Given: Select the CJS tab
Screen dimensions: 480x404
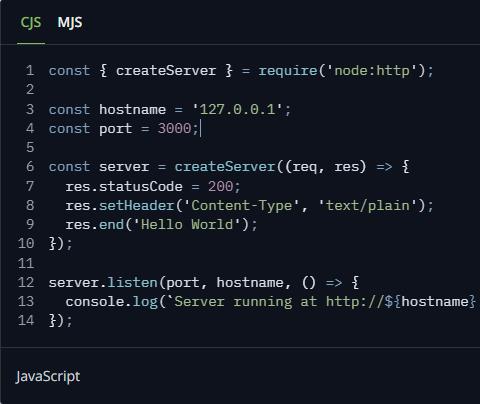Looking at the screenshot, I should click(x=31, y=23).
